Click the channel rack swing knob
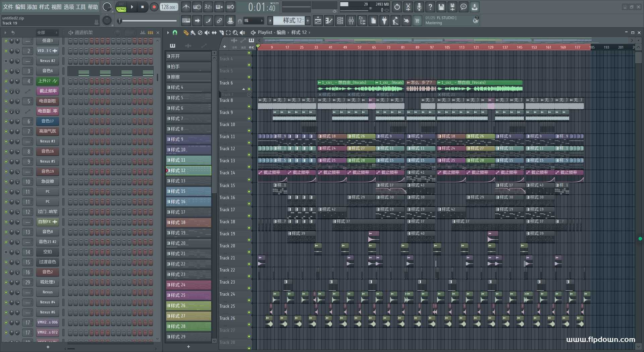The height and width of the screenshot is (352, 644). point(118,33)
